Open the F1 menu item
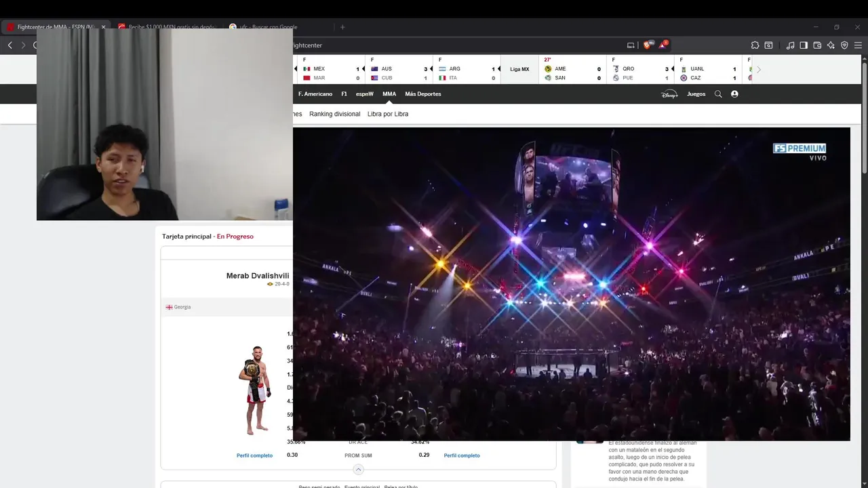868x488 pixels. coord(344,94)
